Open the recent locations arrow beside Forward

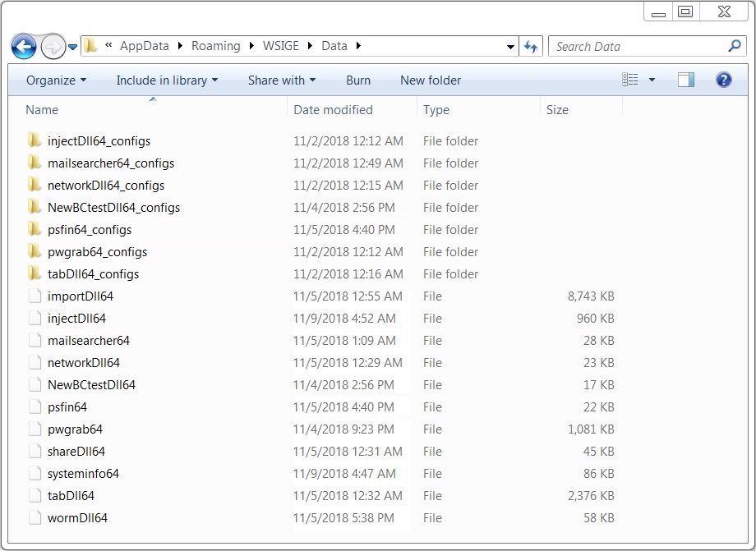pyautogui.click(x=72, y=47)
